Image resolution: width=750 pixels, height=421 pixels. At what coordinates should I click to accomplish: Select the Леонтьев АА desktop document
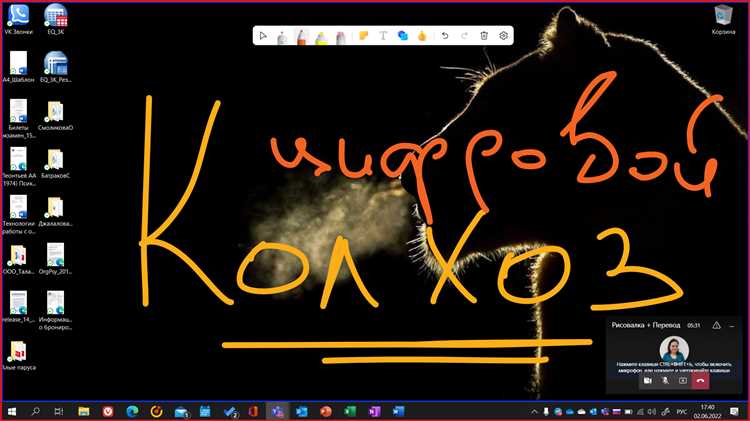click(19, 166)
